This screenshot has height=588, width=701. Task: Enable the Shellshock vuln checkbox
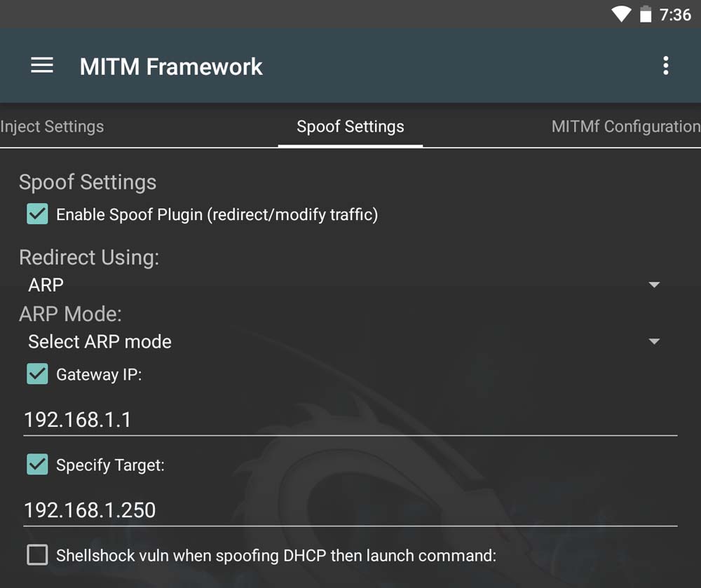(x=37, y=555)
